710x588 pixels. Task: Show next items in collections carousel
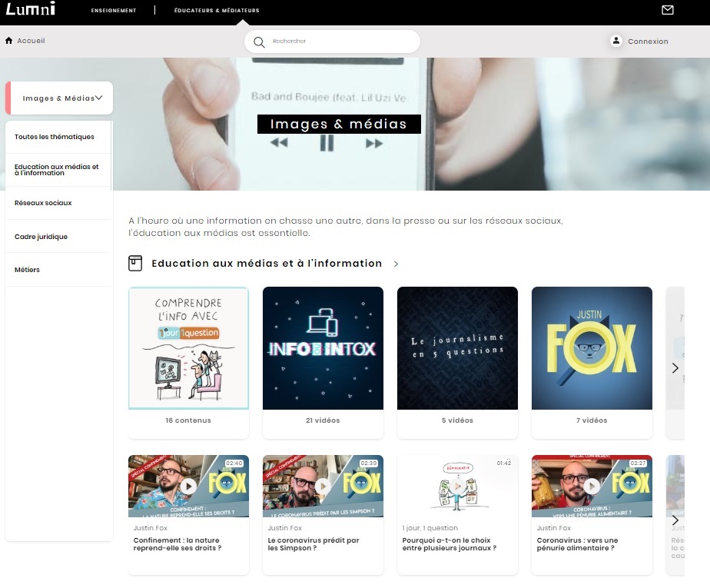tap(675, 368)
